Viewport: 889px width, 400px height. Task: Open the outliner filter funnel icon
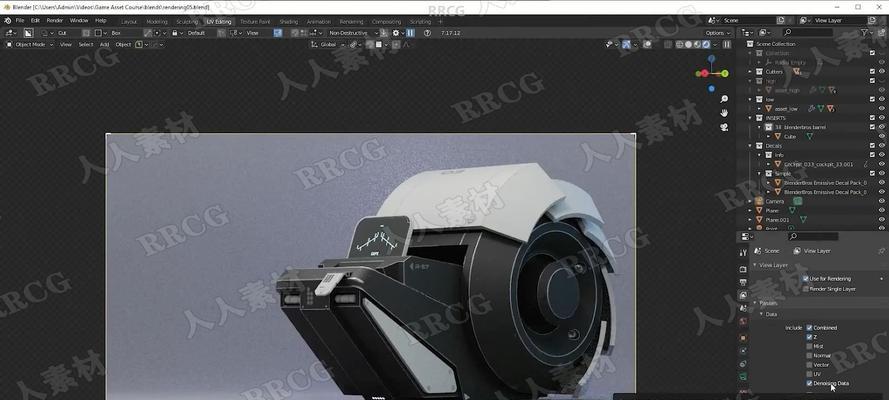coord(865,33)
